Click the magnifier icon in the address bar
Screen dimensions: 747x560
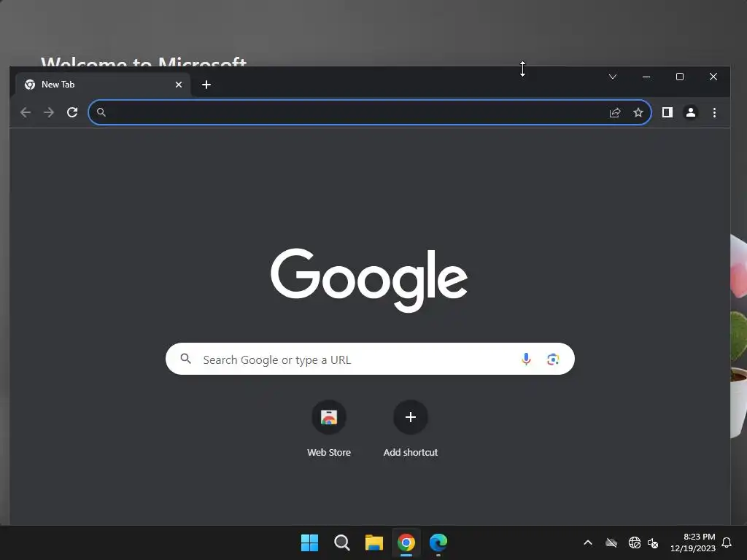(x=101, y=112)
